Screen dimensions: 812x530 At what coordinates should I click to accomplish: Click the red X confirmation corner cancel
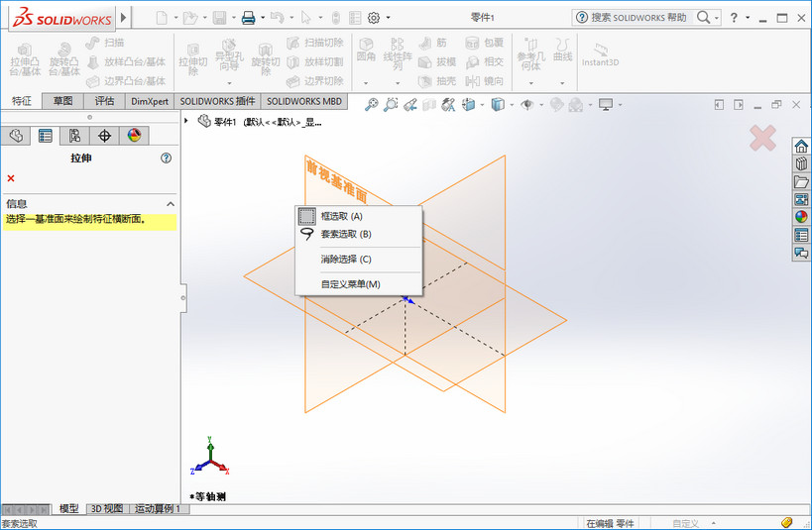pos(762,139)
